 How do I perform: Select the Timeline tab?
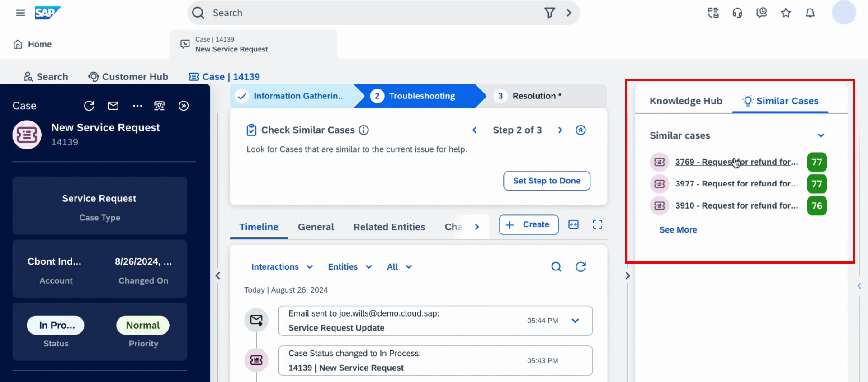click(x=259, y=227)
